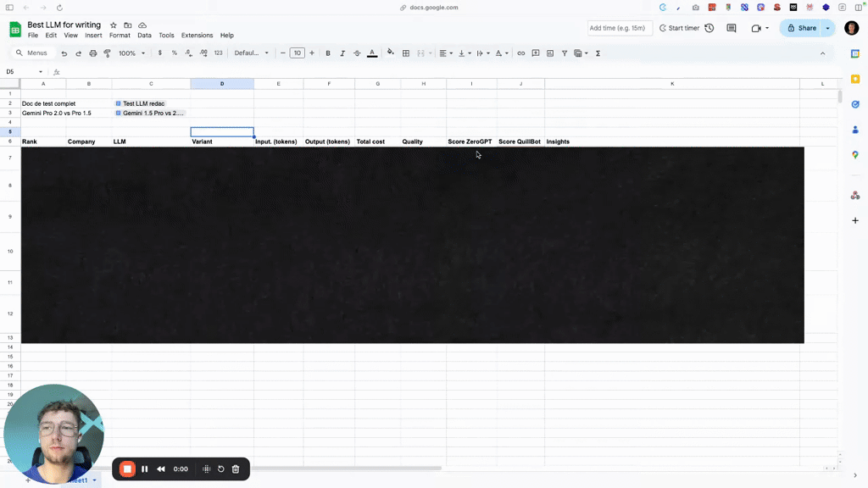868x488 pixels.
Task: Toggle strikethrough formatting
Action: pos(357,53)
